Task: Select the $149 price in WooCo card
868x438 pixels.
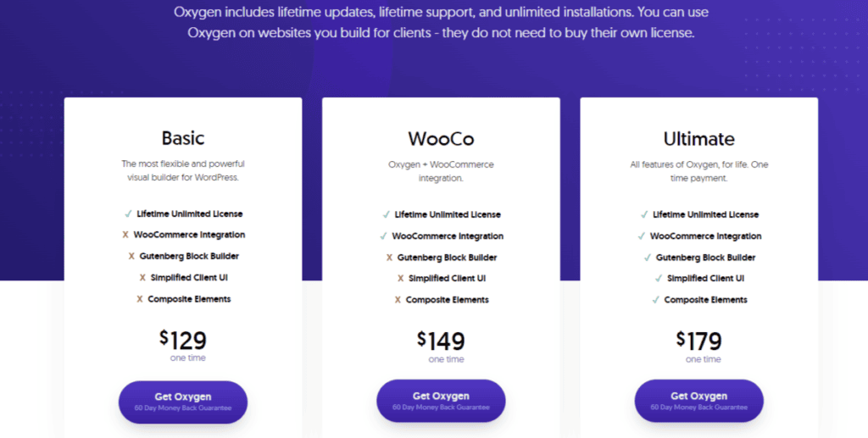Action: pos(441,341)
